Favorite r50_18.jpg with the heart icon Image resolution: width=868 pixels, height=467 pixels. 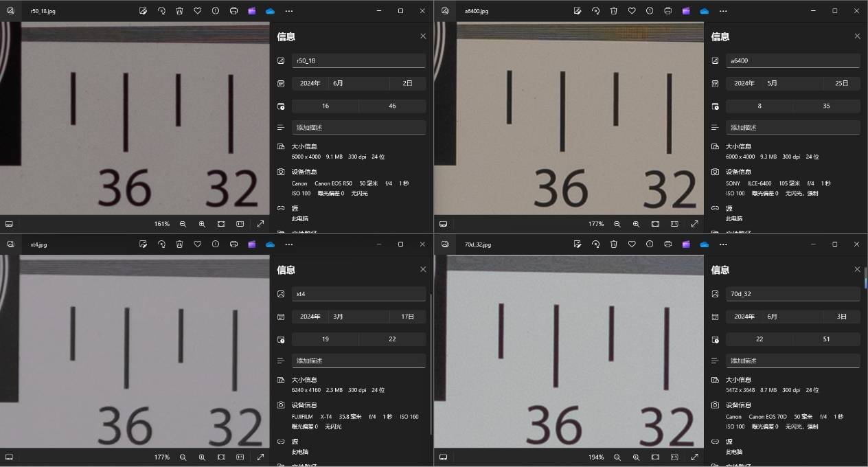click(x=198, y=11)
